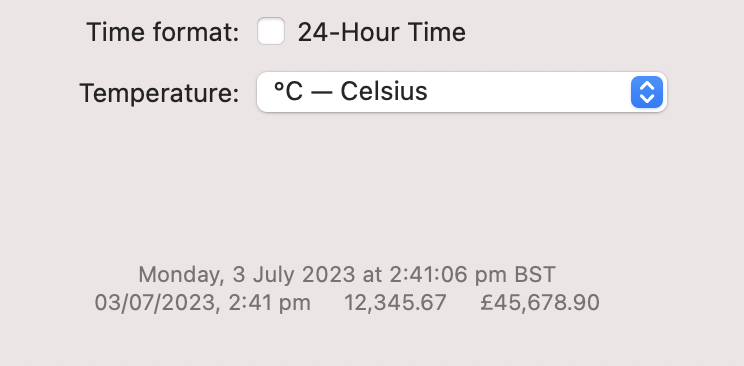Click the "24-Hour Time" checkbox label text
744x366 pixels.
pos(381,33)
